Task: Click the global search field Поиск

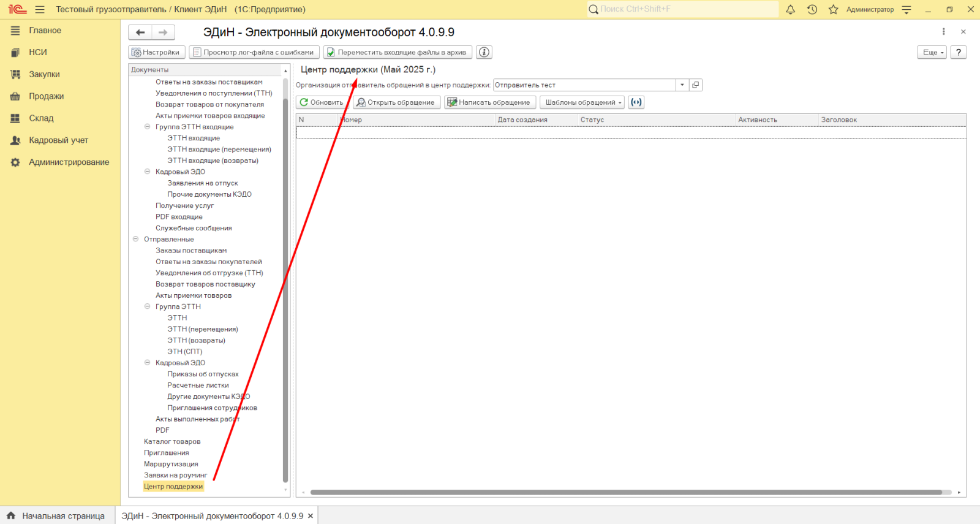Action: pyautogui.click(x=683, y=9)
